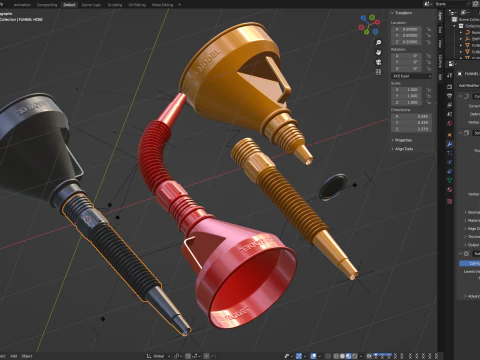Switch to the Compositing workspace tab
Image resolution: width=480 pixels, height=360 pixels.
47,5
